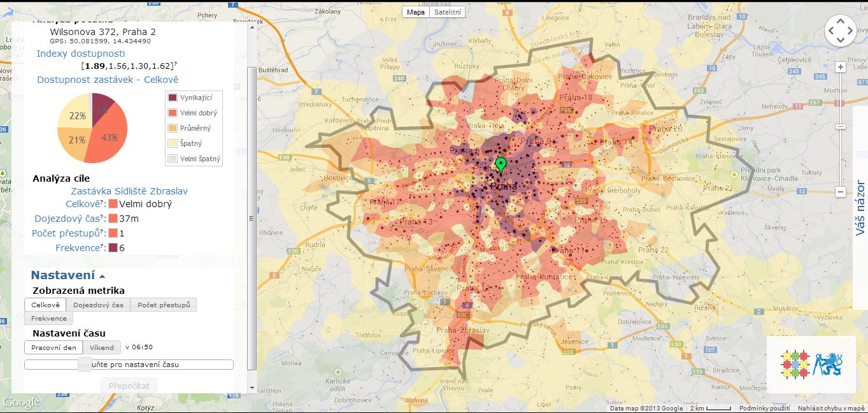The width and height of the screenshot is (868, 413).
Task: Collapse the Nastavení section
Action: tap(68, 275)
